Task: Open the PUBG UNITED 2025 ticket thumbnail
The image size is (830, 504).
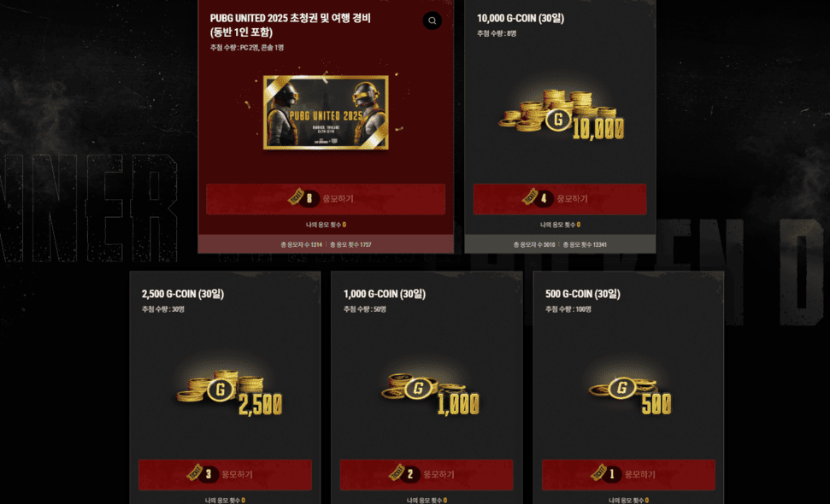Action: click(326, 112)
